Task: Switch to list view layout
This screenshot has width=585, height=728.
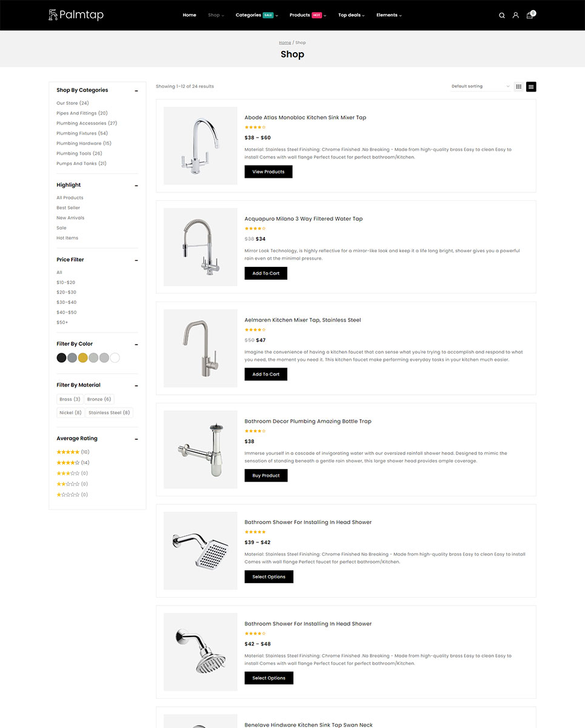Action: click(x=531, y=87)
